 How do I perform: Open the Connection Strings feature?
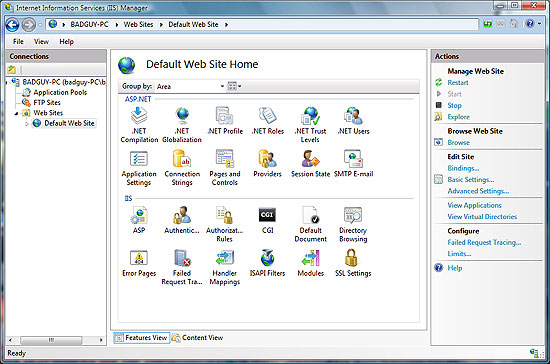(x=182, y=168)
